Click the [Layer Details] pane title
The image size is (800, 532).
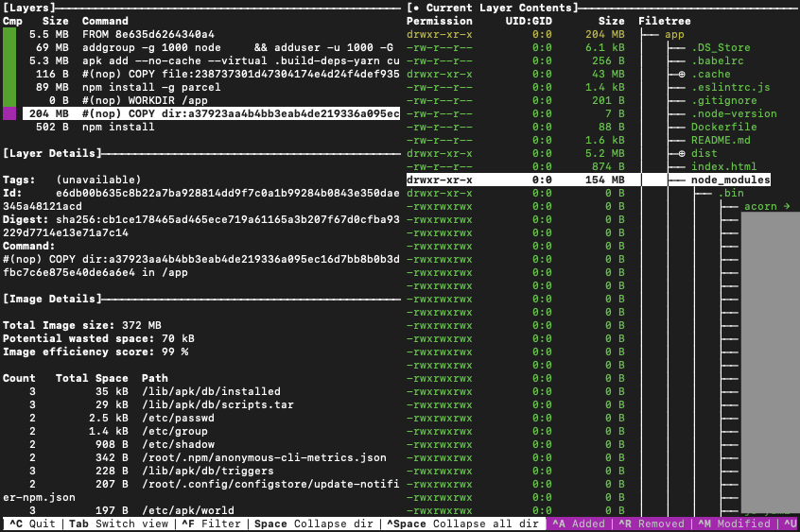point(53,153)
